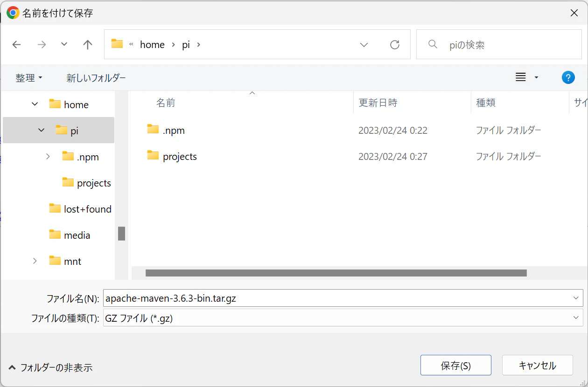Open the recent locations chevron

(x=64, y=44)
